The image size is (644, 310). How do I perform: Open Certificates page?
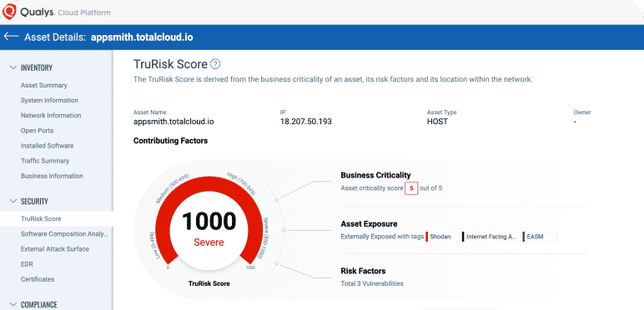[x=38, y=279]
